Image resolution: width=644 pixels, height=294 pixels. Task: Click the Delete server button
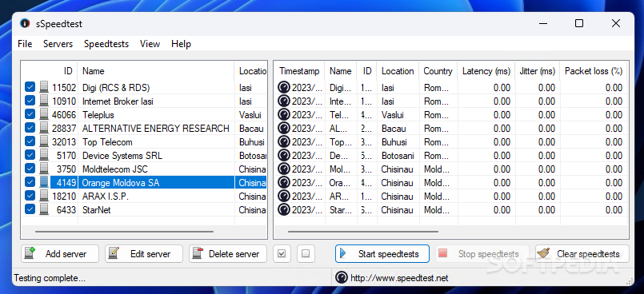228,254
